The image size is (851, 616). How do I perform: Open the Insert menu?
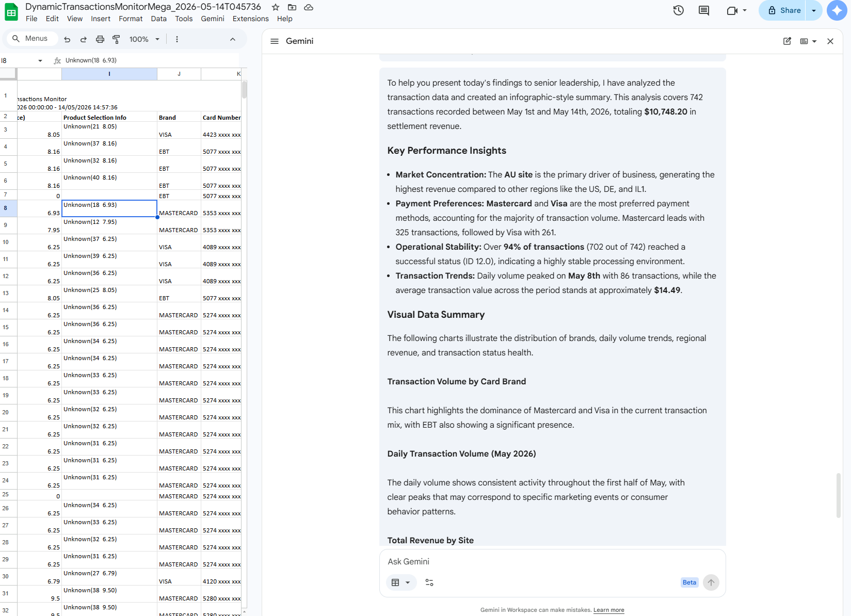[101, 19]
